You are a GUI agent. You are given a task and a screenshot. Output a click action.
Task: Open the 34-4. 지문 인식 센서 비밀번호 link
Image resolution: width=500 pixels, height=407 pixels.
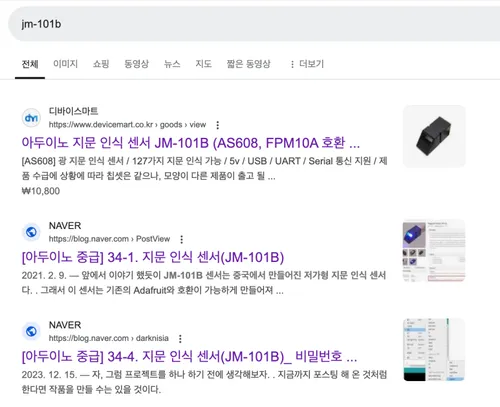coord(189,357)
